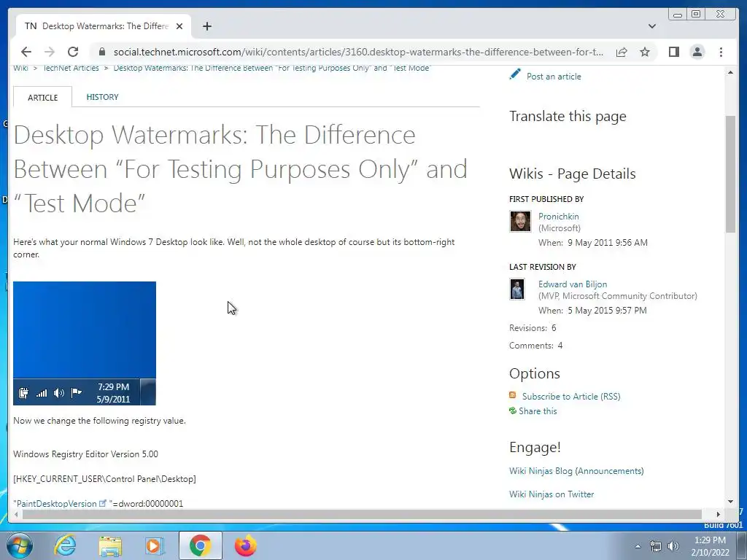
Task: Open the Chrome profile avatar
Action: tap(697, 52)
